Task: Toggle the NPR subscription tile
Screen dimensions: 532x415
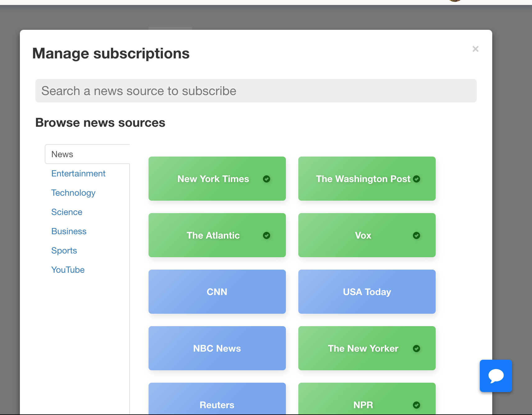Action: (x=367, y=399)
